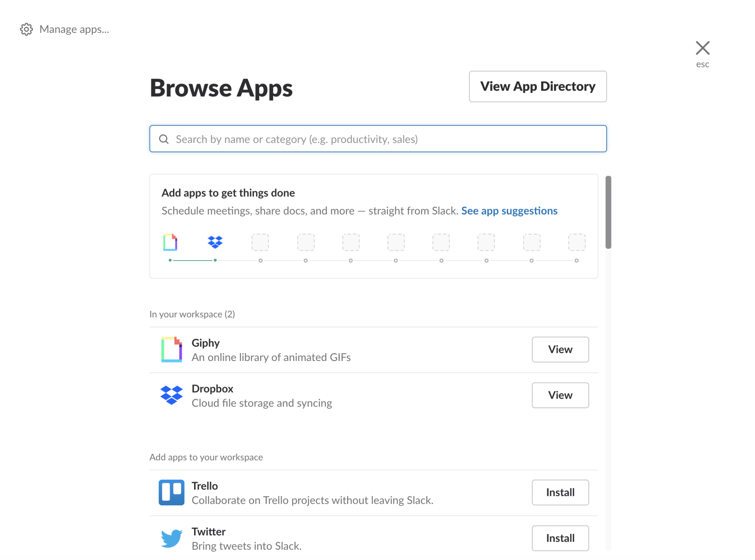View the Dropbox app details

pos(560,395)
